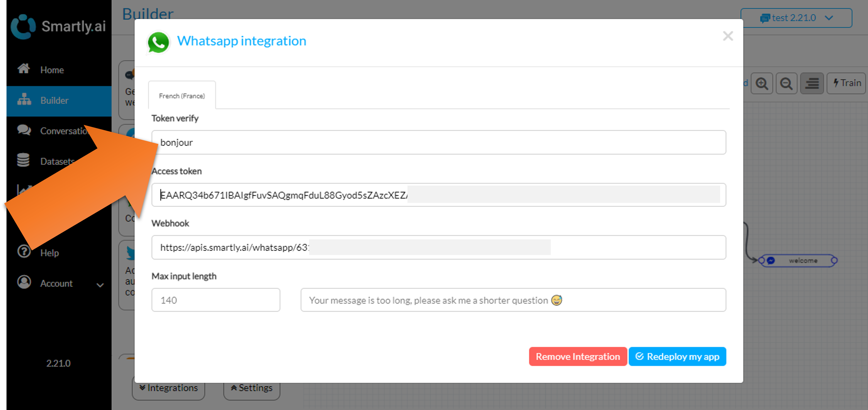Select the French (France) tab
This screenshot has height=410, width=868.
click(x=182, y=96)
